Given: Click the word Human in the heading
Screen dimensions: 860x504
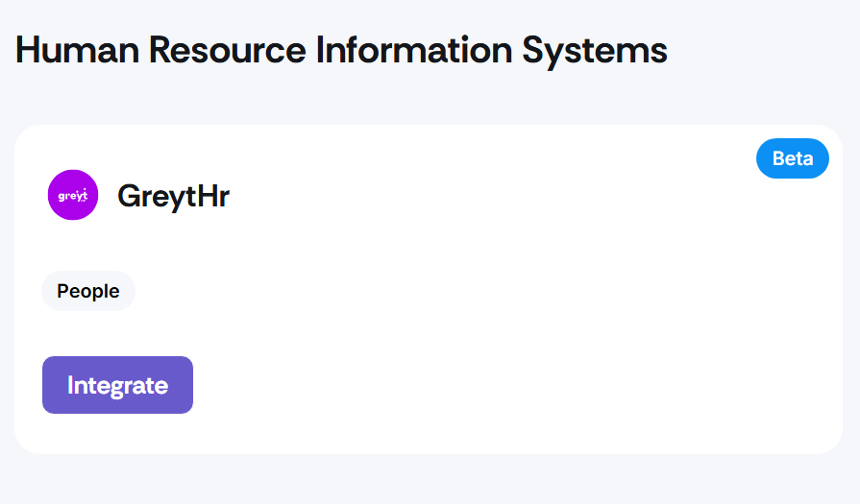Looking at the screenshot, I should [x=77, y=50].
